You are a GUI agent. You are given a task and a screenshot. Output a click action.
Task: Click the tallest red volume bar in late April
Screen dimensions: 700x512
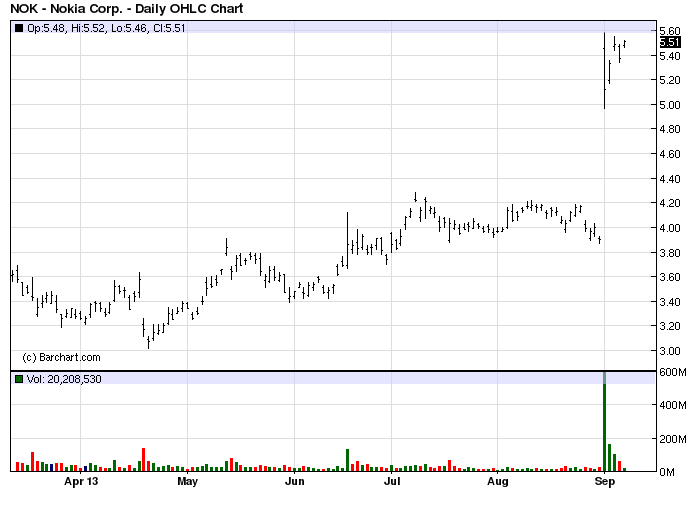[x=144, y=460]
